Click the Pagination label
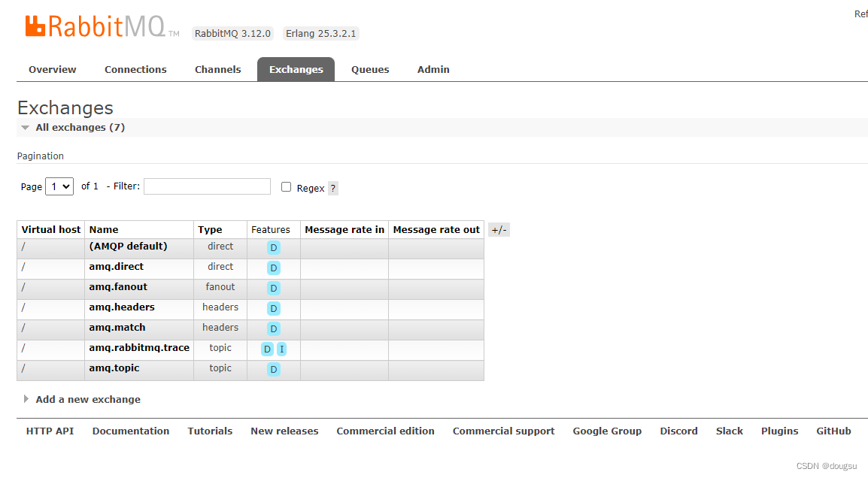Image resolution: width=868 pixels, height=478 pixels. pyautogui.click(x=41, y=156)
